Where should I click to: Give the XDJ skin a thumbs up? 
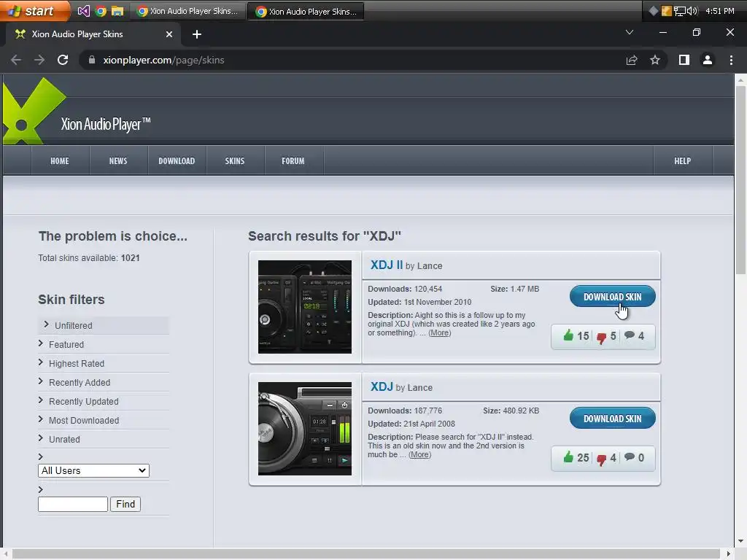[x=568, y=457]
